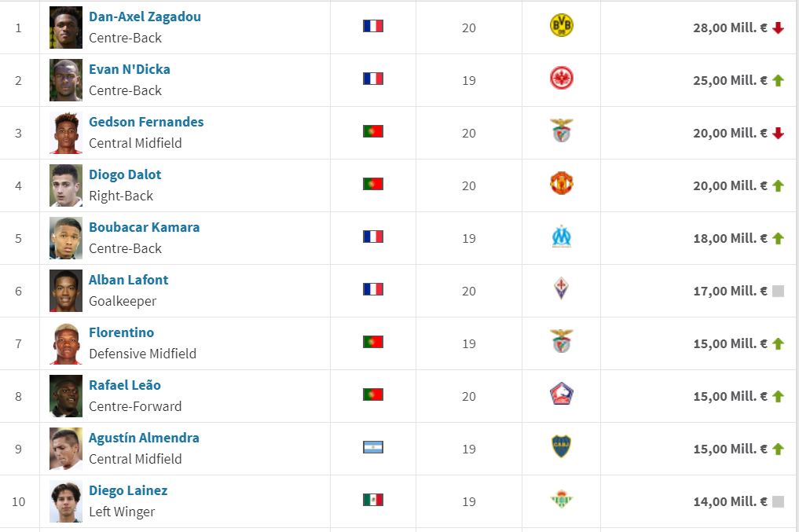Open Rafael Leão player profile link
Viewport: 799px width, 532px height.
click(124, 385)
